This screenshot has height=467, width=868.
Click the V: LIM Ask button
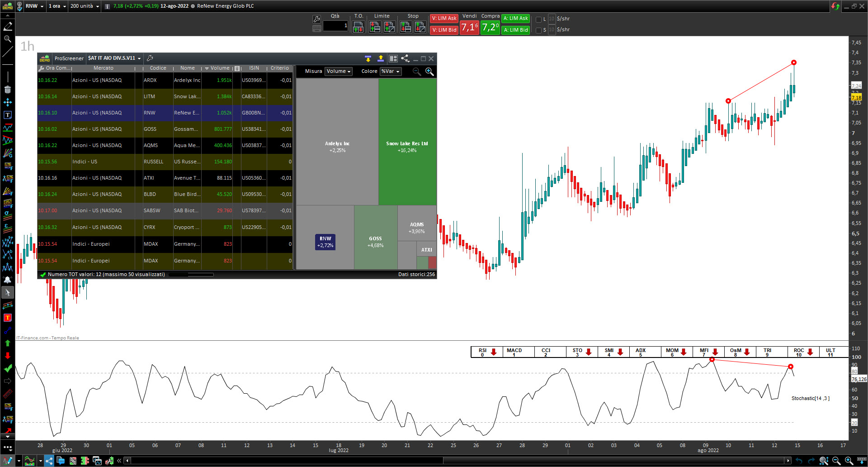pos(444,19)
